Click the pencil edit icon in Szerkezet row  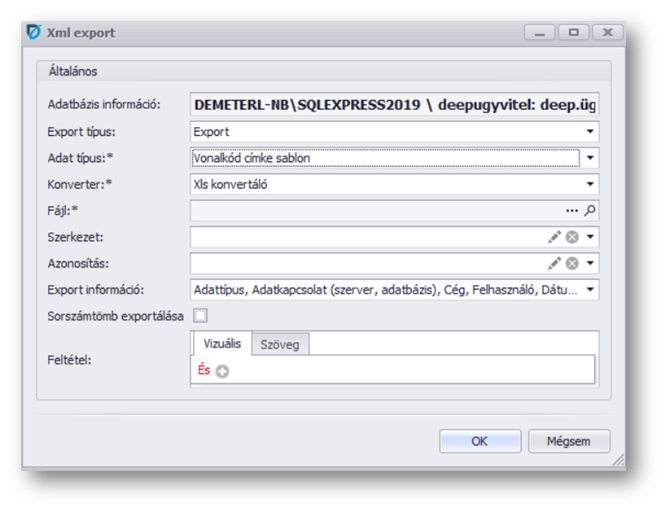[554, 237]
